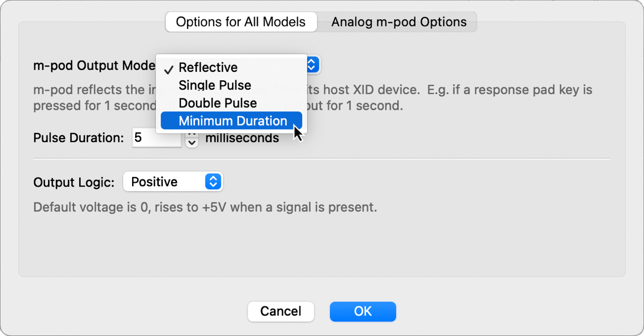644x336 pixels.
Task: Click the milliseconds unit label
Action: click(242, 138)
